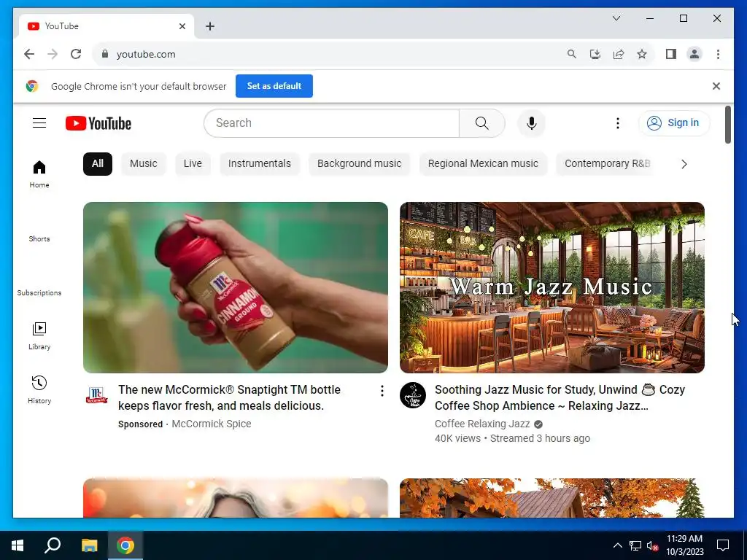The height and width of the screenshot is (560, 747).
Task: Share this page icon in address bar
Action: [619, 54]
